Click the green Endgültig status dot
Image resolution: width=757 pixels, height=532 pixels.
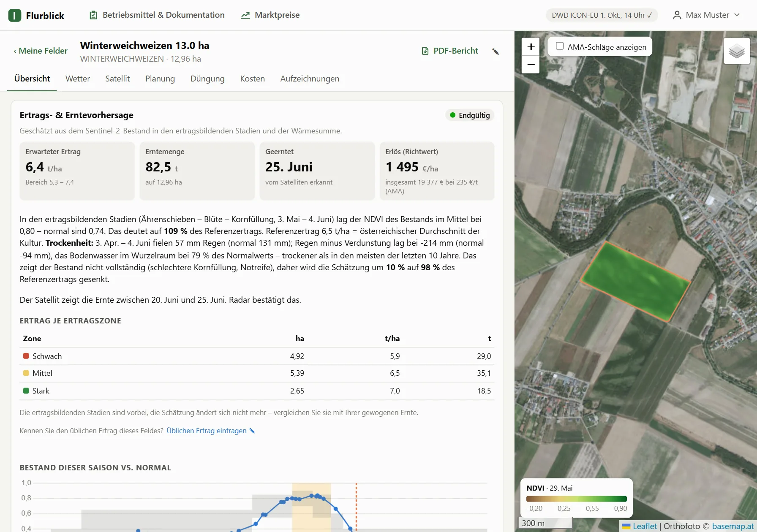[453, 115]
